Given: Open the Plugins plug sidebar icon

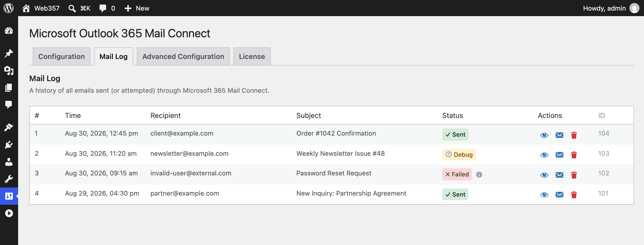Looking at the screenshot, I should (9, 145).
